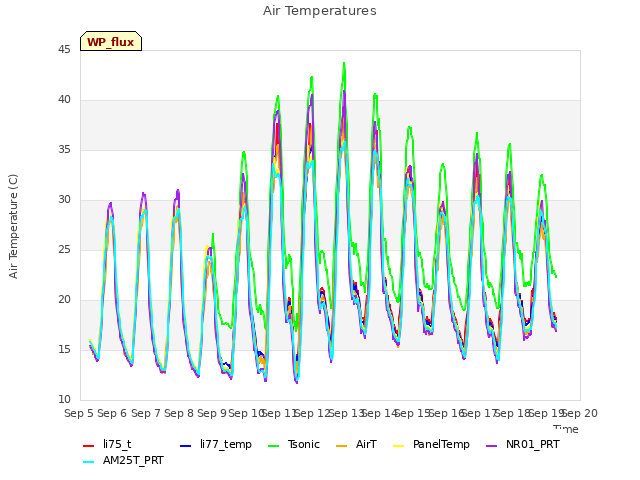Click the cyan AM25T_PRT legend color marker
The image size is (640, 480).
pos(89,462)
